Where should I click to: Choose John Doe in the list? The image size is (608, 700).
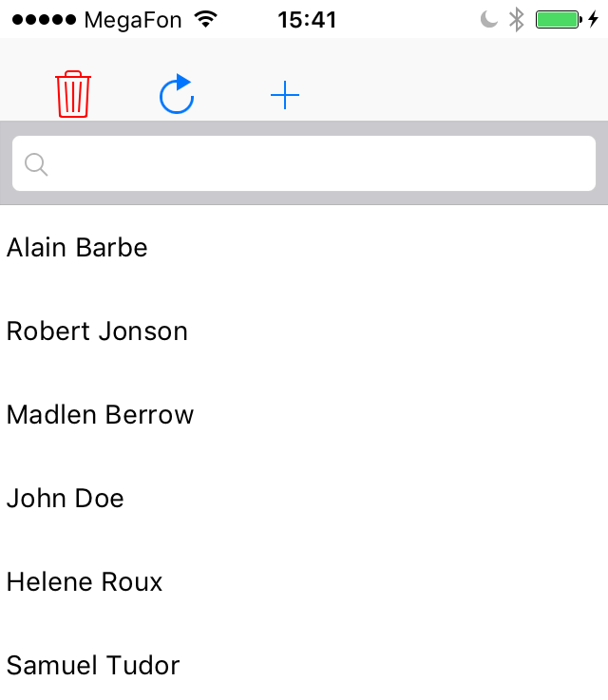pyautogui.click(x=304, y=498)
